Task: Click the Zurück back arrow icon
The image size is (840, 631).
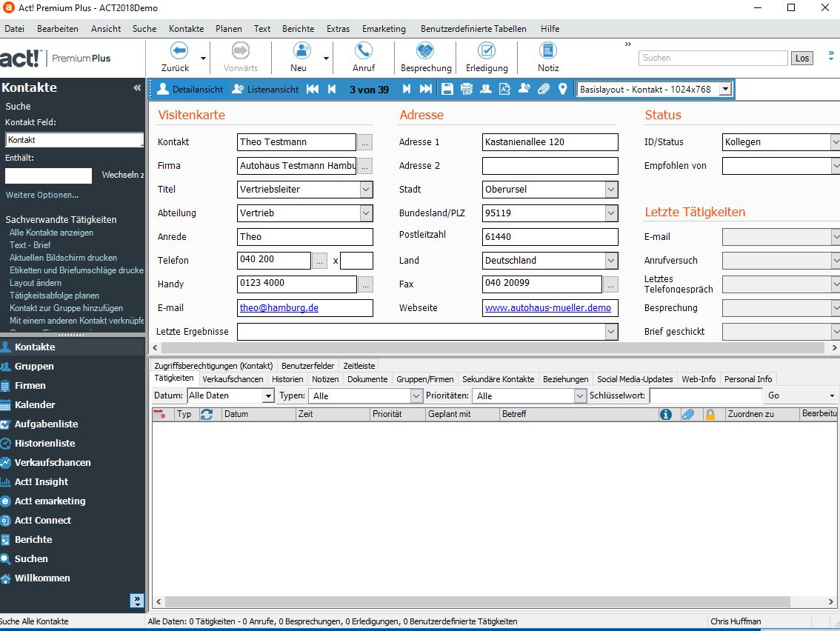Action: pos(179,51)
